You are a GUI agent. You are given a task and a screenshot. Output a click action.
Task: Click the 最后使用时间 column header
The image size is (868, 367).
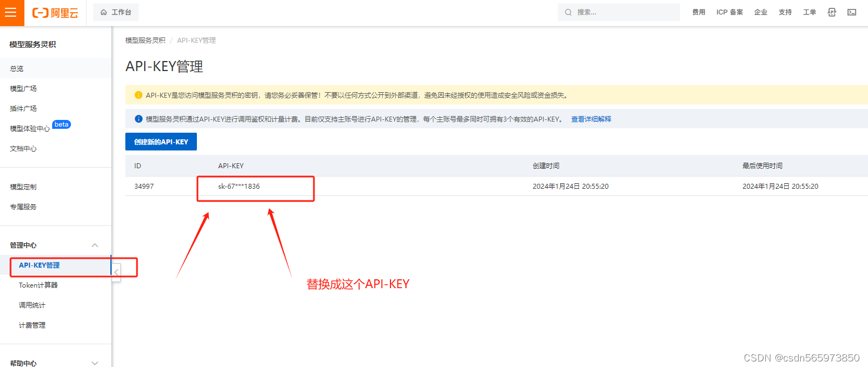763,166
